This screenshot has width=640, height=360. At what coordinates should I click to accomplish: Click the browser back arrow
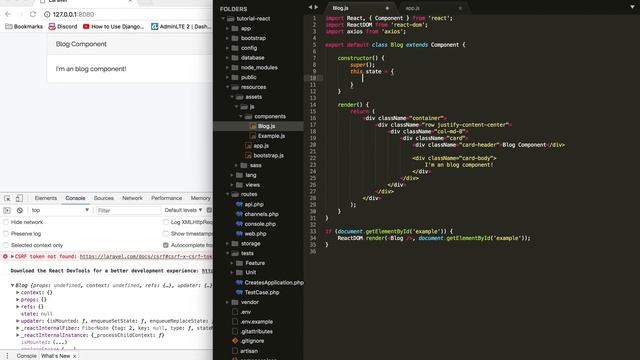(8, 14)
